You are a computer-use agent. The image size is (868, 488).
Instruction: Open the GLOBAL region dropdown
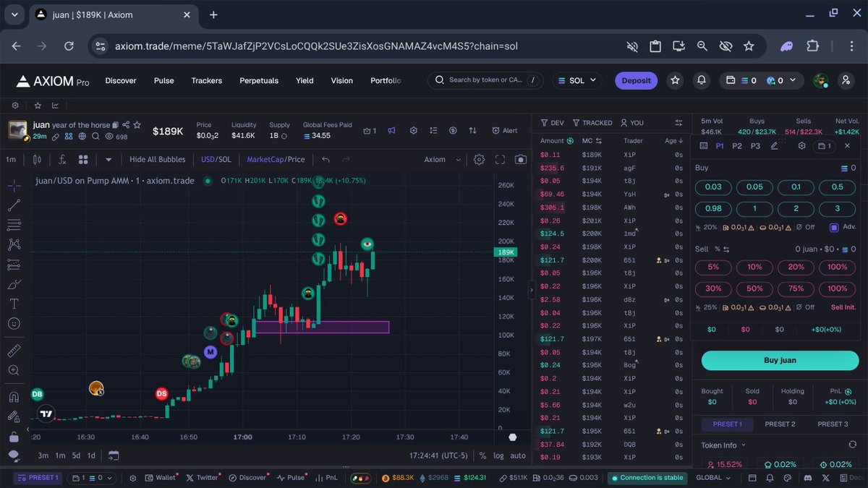pyautogui.click(x=713, y=478)
